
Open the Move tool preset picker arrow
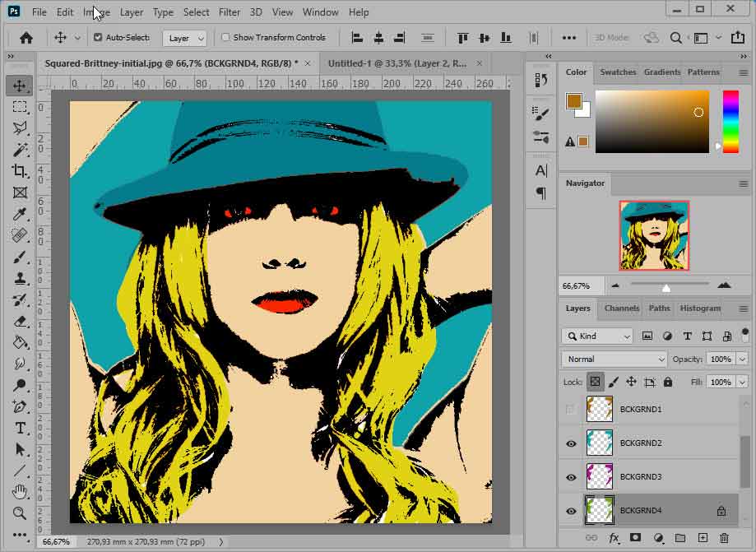tap(77, 38)
